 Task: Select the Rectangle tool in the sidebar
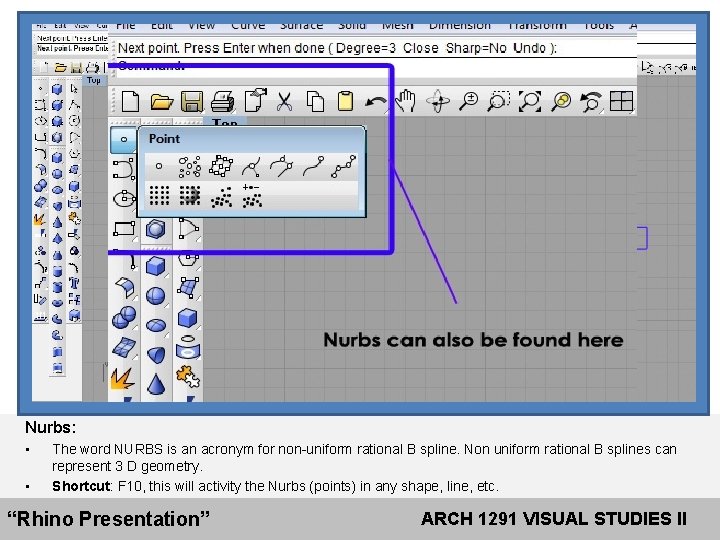coord(124,228)
